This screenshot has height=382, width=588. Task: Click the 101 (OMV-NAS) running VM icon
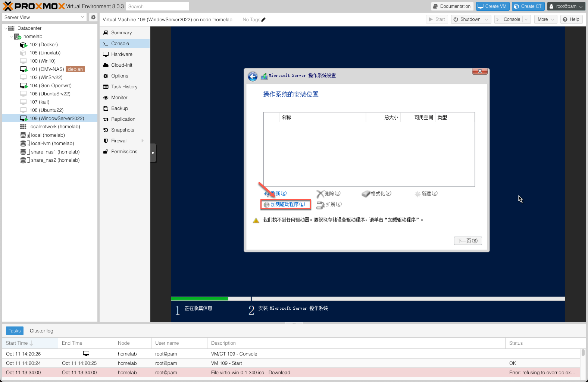(24, 69)
